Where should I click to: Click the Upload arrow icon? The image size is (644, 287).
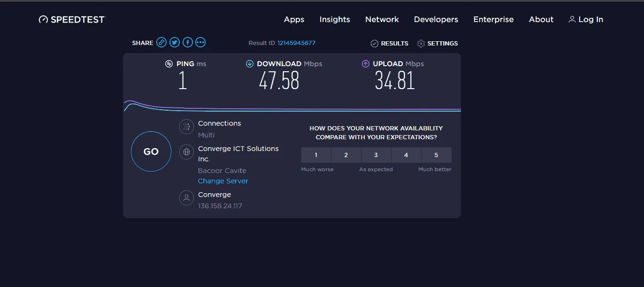[x=366, y=64]
